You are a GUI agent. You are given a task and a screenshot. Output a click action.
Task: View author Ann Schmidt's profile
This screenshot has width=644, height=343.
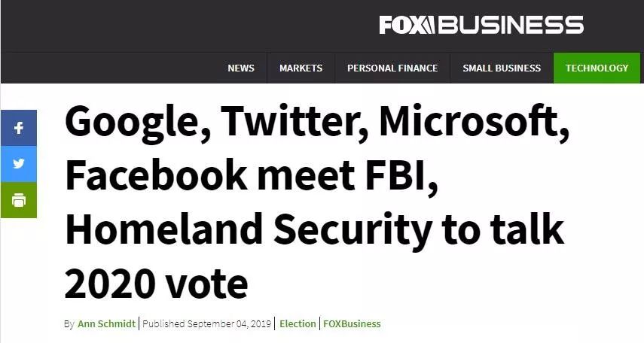(x=108, y=323)
